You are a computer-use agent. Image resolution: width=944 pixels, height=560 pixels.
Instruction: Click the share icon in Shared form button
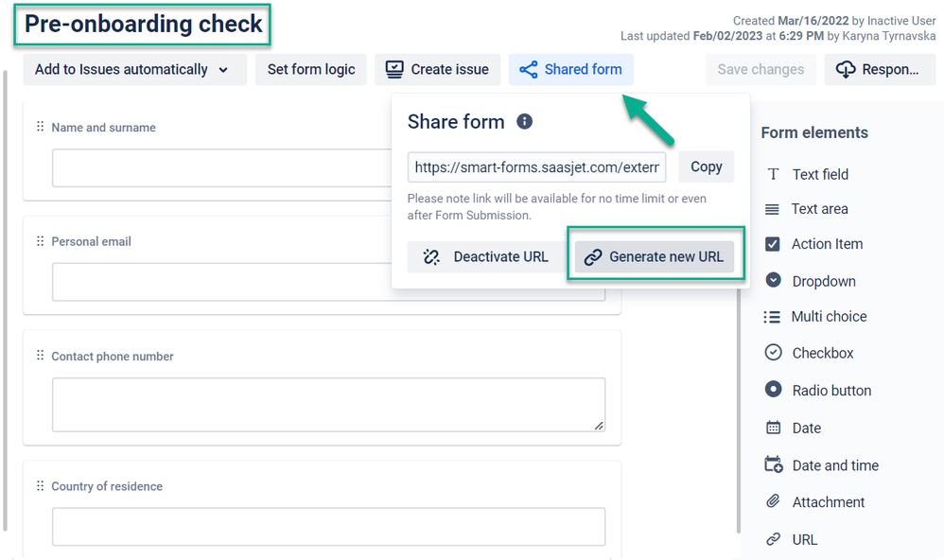(529, 70)
